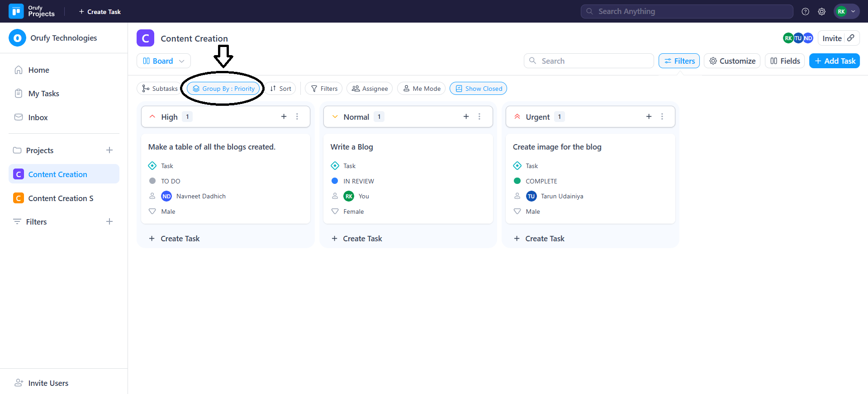This screenshot has width=868, height=394.
Task: Copy invite link using the chain icon
Action: [x=851, y=38]
